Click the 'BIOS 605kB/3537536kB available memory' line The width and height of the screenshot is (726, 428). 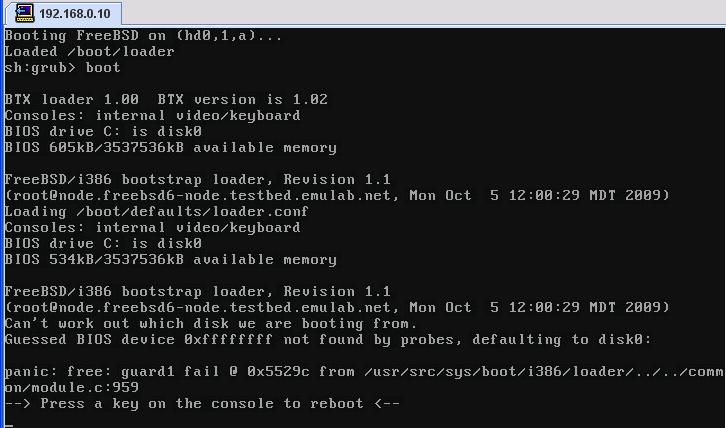pyautogui.click(x=170, y=148)
